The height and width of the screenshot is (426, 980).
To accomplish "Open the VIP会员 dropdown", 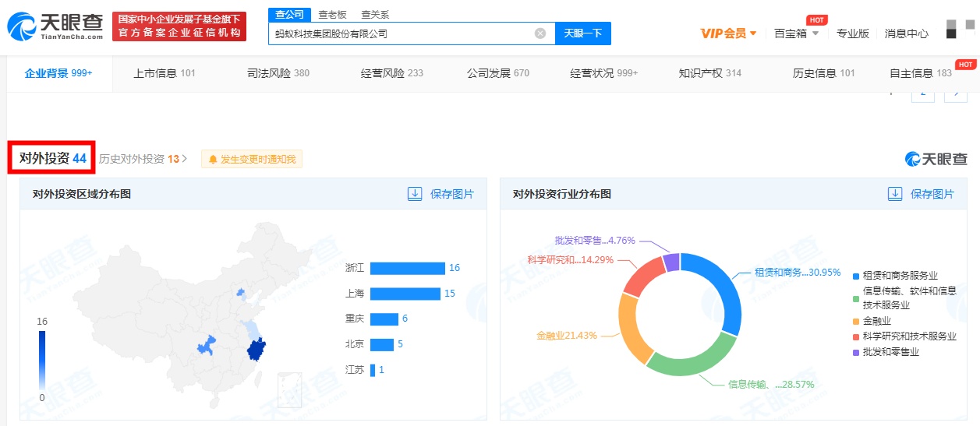I will click(729, 33).
